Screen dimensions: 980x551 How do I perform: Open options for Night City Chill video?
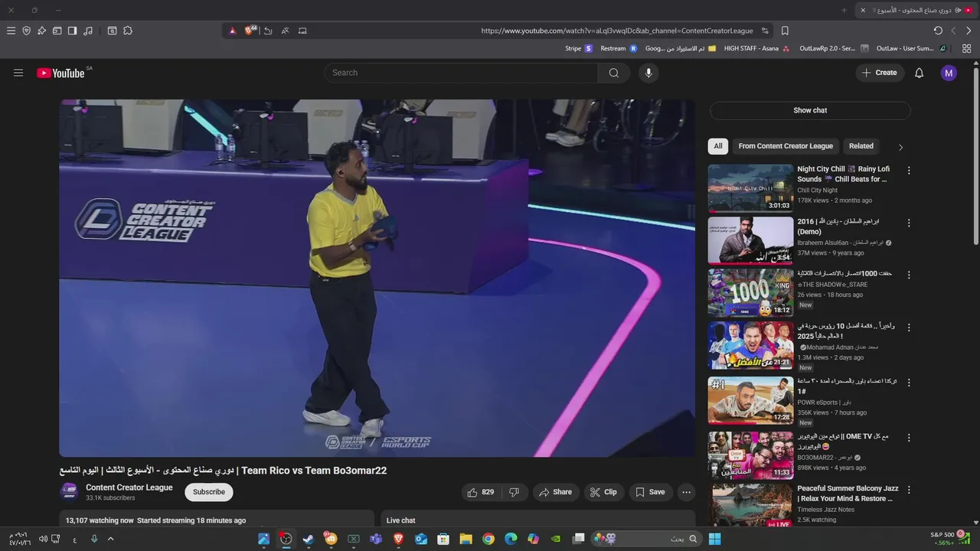909,171
